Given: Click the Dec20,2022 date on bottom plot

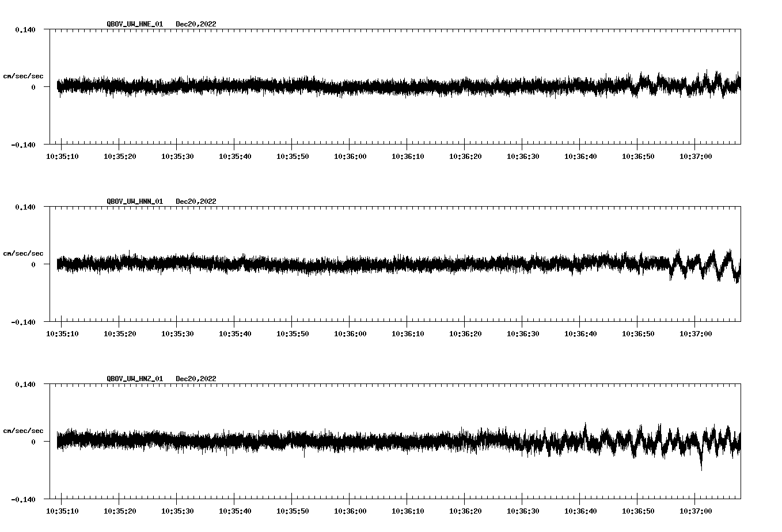Looking at the screenshot, I should pyautogui.click(x=196, y=379).
